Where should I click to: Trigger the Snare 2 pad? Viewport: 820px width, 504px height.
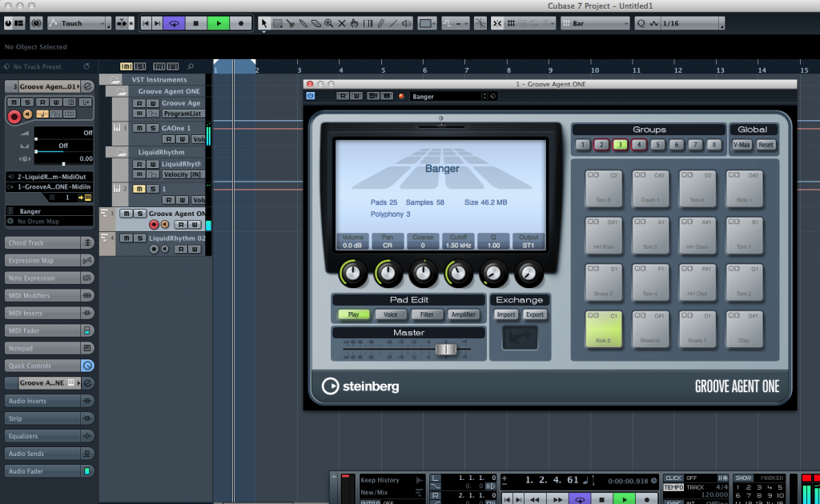pos(604,282)
